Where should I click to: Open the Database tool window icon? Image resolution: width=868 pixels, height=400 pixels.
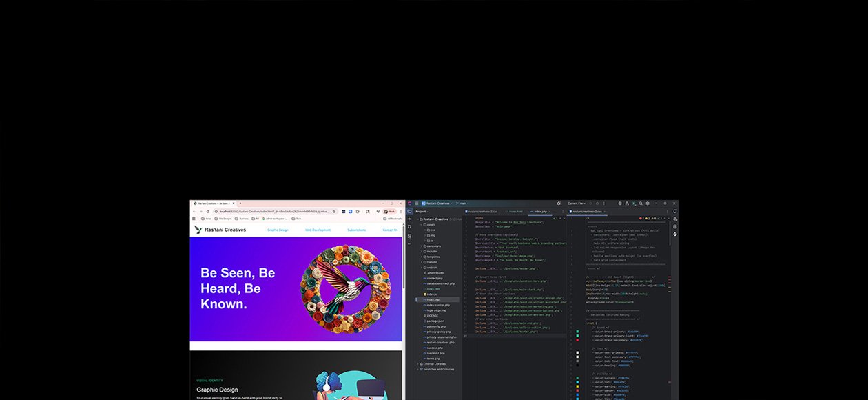tap(675, 226)
